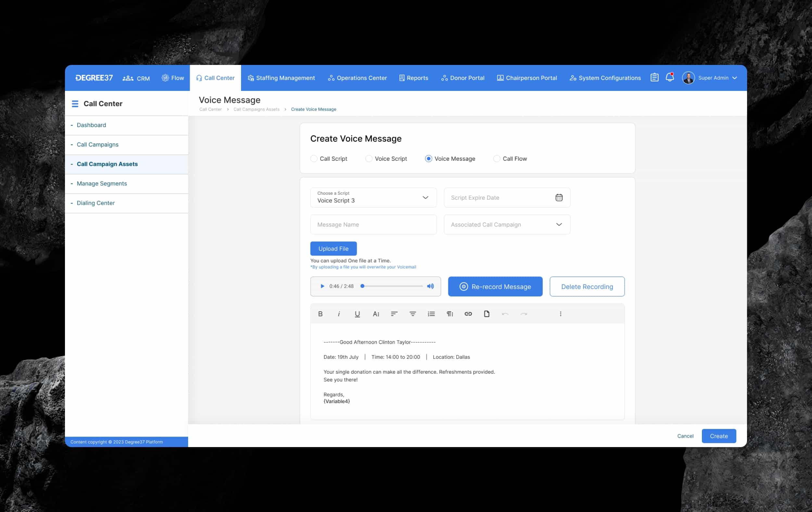The height and width of the screenshot is (512, 812).
Task: Click the Message Name input field
Action: [373, 224]
